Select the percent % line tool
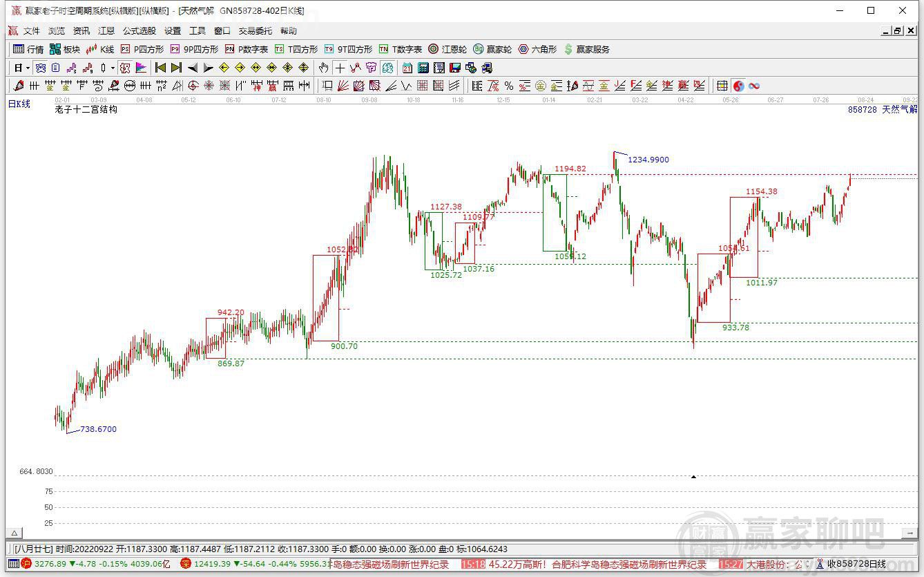The width and height of the screenshot is (924, 577). click(509, 86)
